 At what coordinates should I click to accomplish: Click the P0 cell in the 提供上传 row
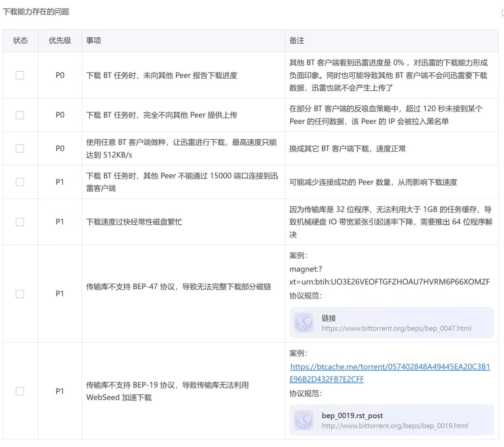[x=60, y=115]
